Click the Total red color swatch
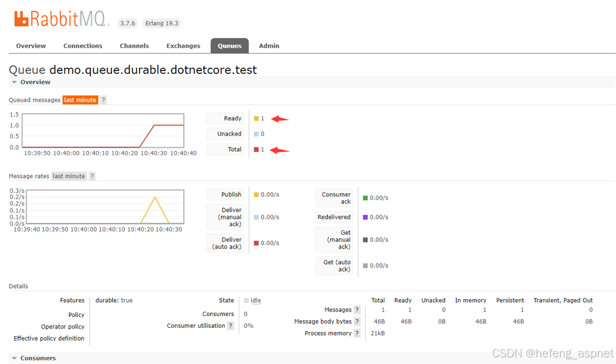The image size is (616, 364). (256, 149)
